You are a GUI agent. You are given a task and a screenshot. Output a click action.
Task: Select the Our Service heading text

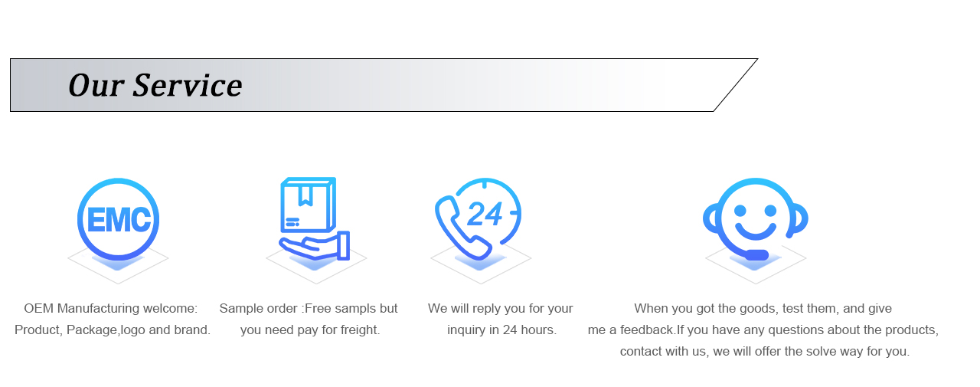[155, 85]
